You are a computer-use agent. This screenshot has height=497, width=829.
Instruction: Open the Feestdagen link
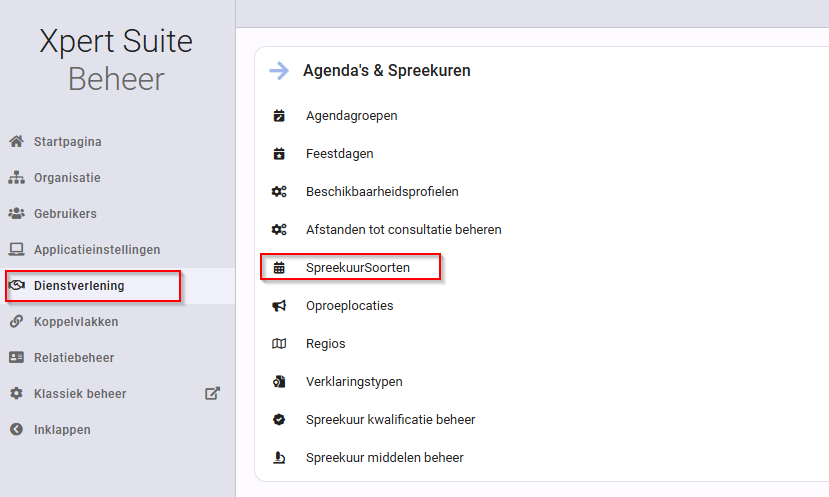tap(339, 153)
